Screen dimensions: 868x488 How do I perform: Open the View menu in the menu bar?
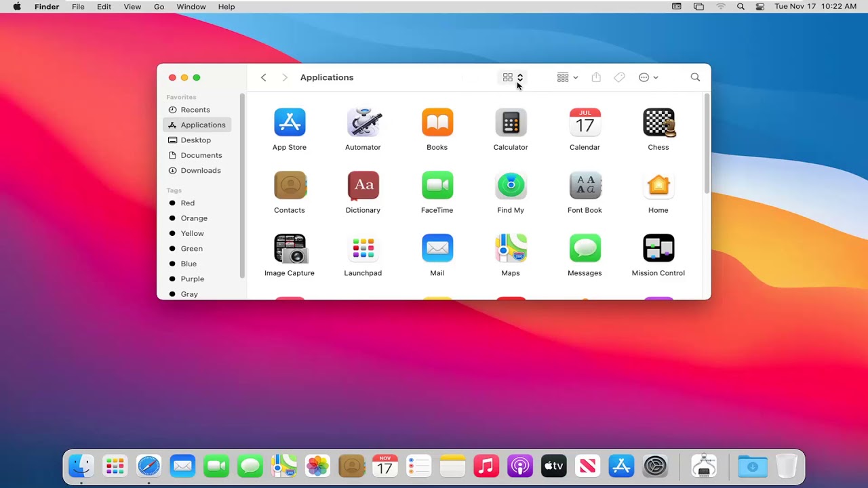[132, 7]
